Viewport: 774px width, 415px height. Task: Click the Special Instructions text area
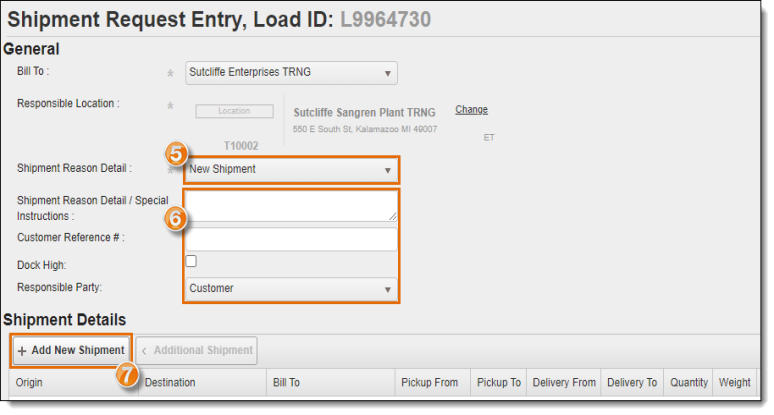coord(291,206)
